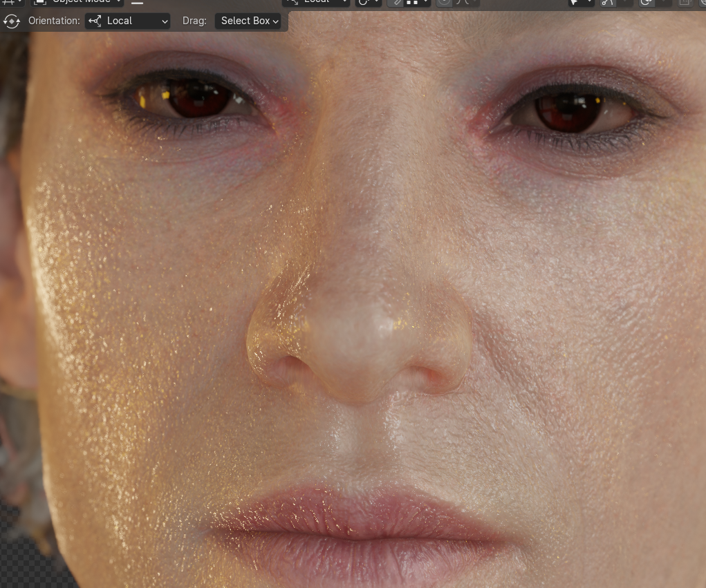
Task: Open the Orientation dropdown set to Local
Action: pyautogui.click(x=127, y=21)
